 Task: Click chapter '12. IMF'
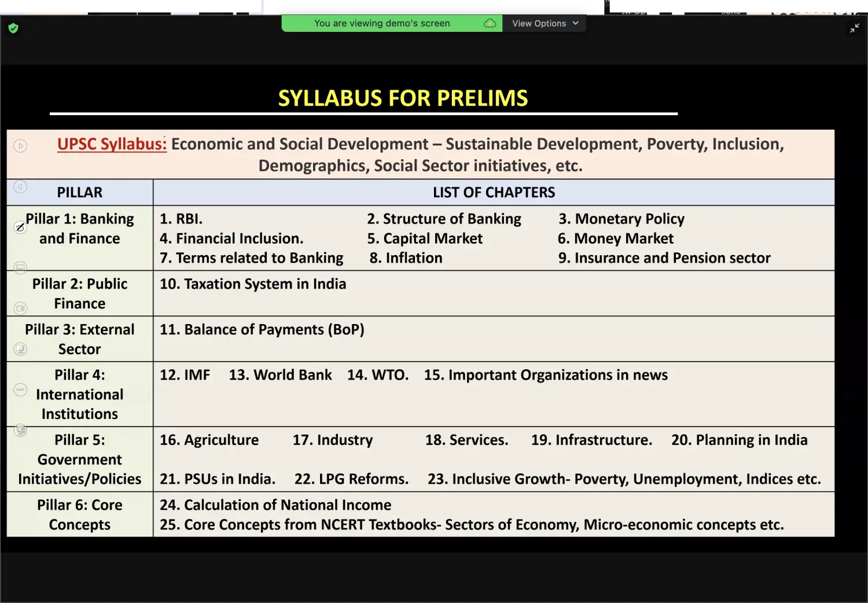pyautogui.click(x=185, y=375)
